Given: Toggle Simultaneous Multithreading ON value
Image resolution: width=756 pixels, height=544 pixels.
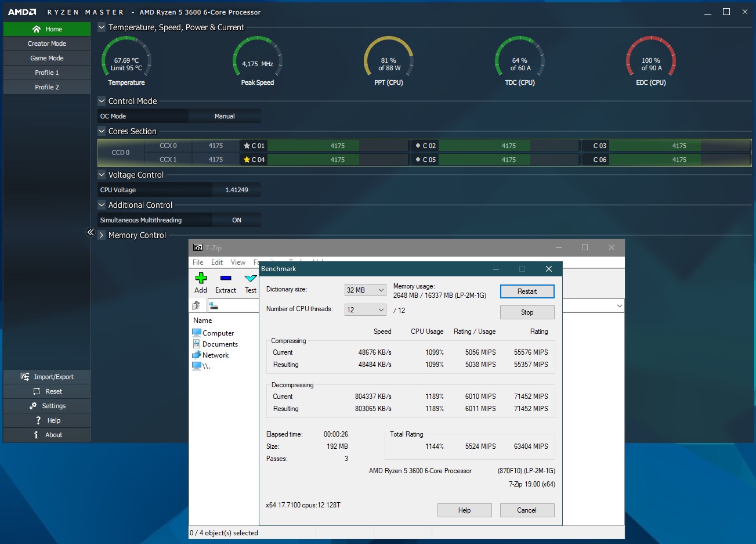Looking at the screenshot, I should pos(237,220).
